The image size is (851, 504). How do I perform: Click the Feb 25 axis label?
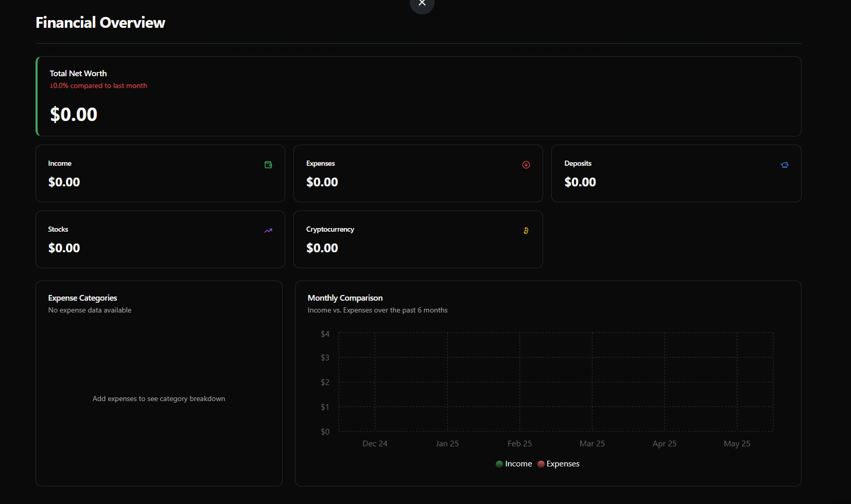pos(520,444)
